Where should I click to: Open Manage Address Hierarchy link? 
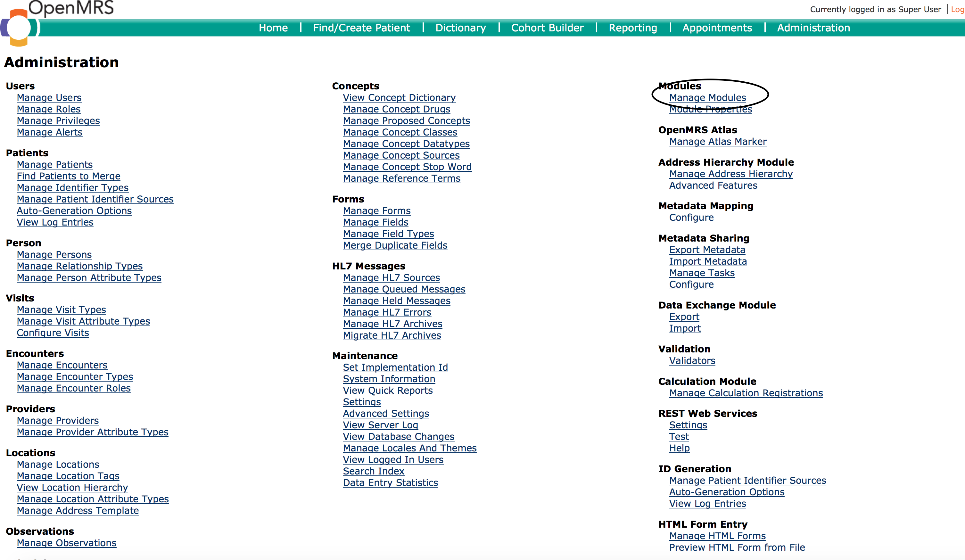tap(731, 174)
